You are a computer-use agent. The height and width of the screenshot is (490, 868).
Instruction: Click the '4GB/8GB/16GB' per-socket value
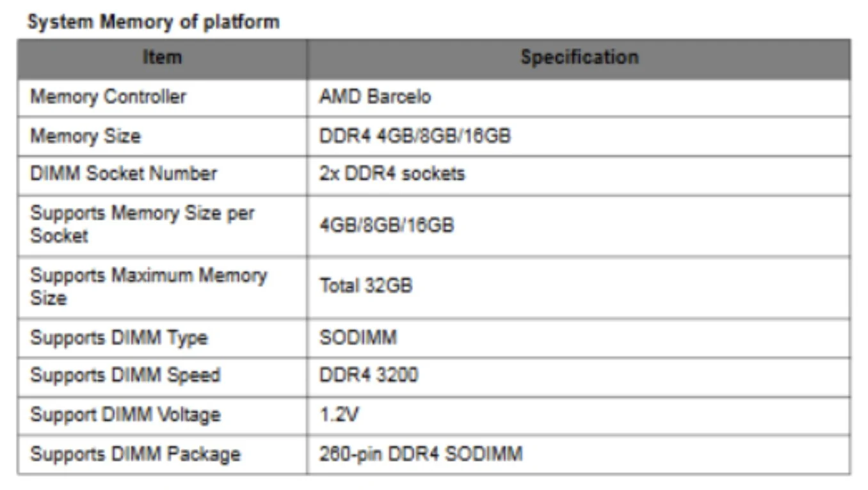387,226
